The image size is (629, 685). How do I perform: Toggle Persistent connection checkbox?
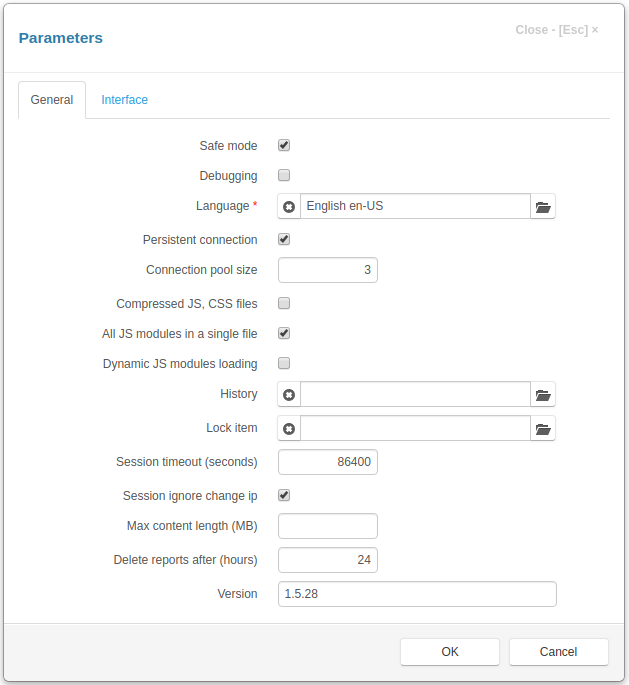pos(284,239)
